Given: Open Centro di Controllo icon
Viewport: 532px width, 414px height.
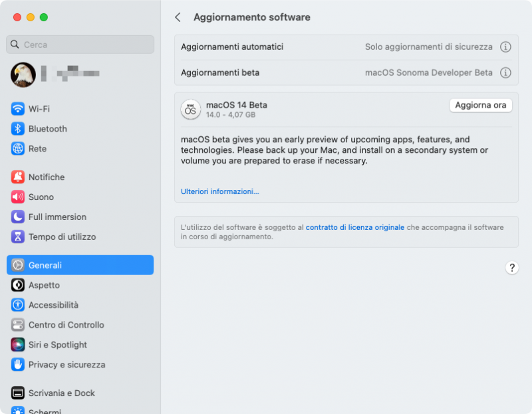Looking at the screenshot, I should click(18, 325).
